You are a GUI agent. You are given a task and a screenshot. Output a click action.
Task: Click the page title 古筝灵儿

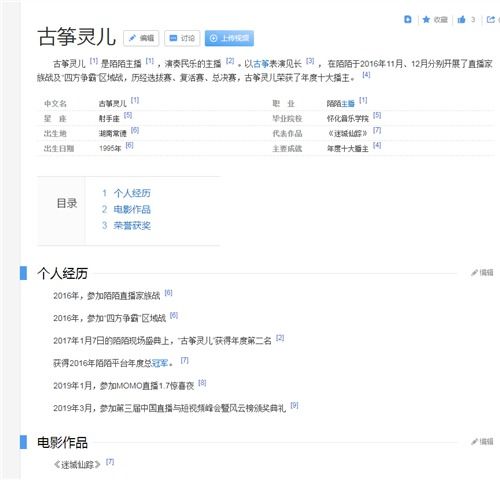coord(77,37)
